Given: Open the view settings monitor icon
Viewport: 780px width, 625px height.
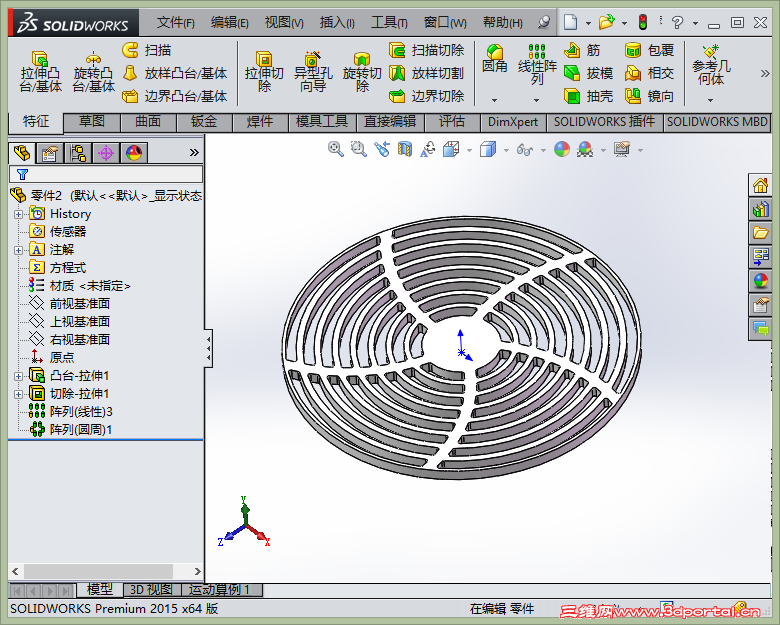Looking at the screenshot, I should click(x=622, y=149).
